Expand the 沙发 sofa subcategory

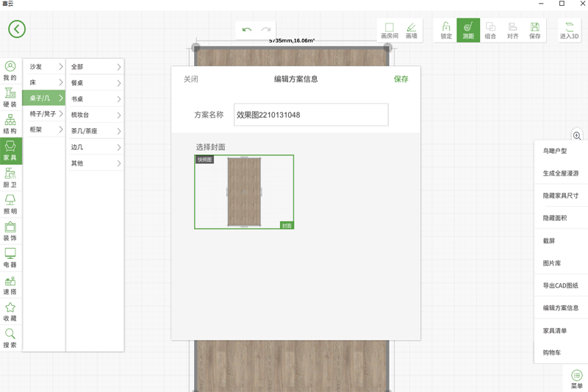coord(45,67)
